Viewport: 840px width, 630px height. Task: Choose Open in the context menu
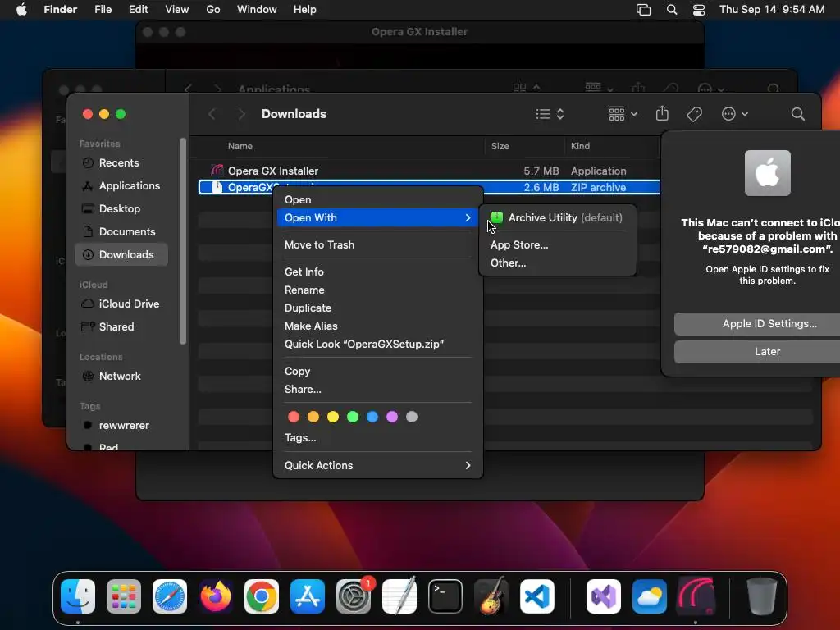[x=378, y=199]
